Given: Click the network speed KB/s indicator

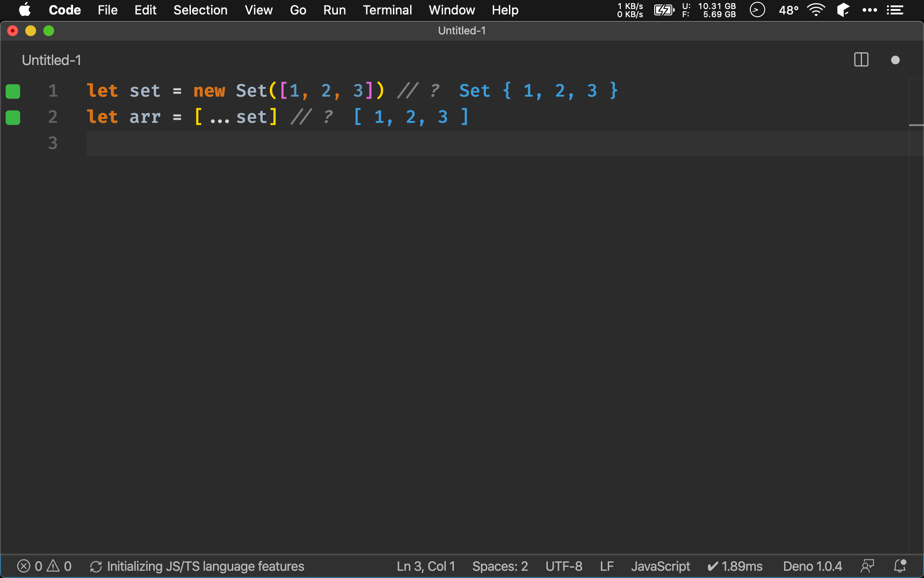Looking at the screenshot, I should 630,10.
